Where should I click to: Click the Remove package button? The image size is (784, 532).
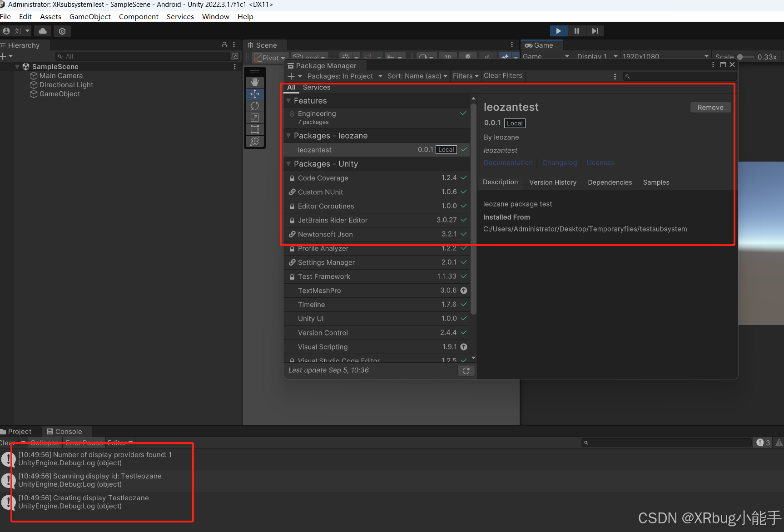(710, 108)
